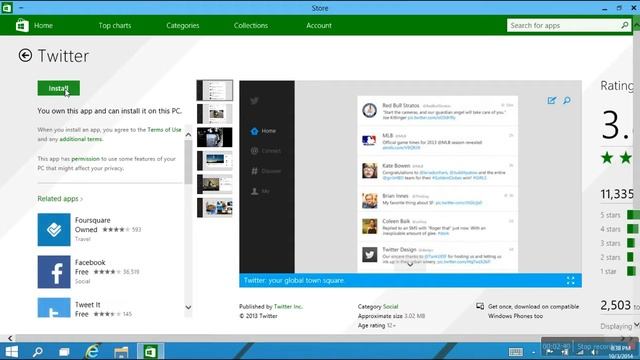Click the Store app icon on taskbar
Screen dimensions: 640x360
(x=150, y=351)
